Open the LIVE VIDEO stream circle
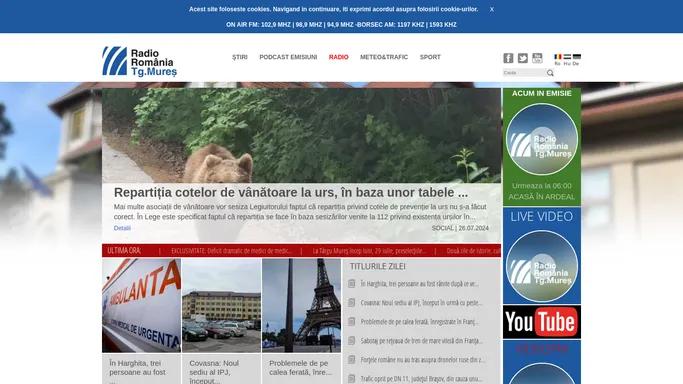The height and width of the screenshot is (384, 683). coord(541,266)
